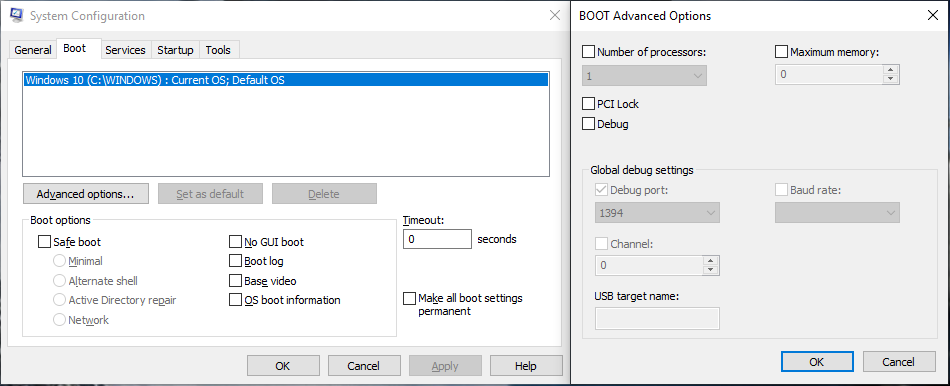The height and width of the screenshot is (386, 950).
Task: Open the Services tab
Action: click(125, 50)
